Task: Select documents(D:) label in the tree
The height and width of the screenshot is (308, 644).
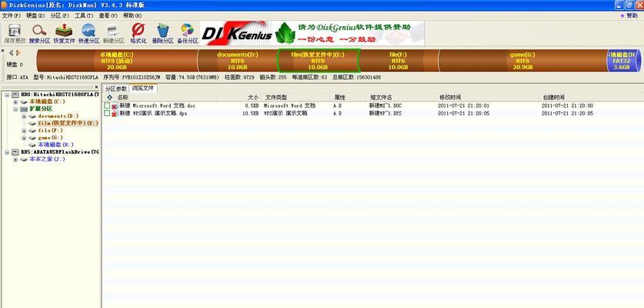Action: pos(58,116)
